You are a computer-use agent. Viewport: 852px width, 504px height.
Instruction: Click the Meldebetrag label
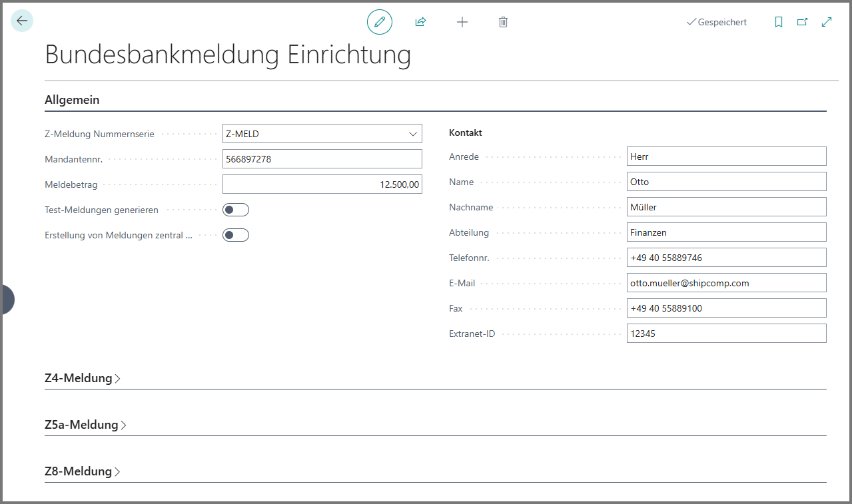(71, 184)
